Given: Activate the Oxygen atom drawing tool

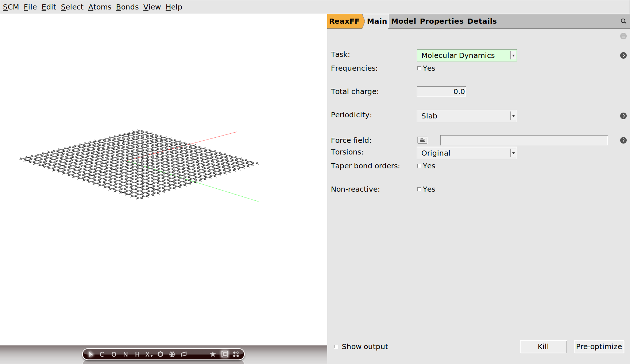Looking at the screenshot, I should click(113, 354).
